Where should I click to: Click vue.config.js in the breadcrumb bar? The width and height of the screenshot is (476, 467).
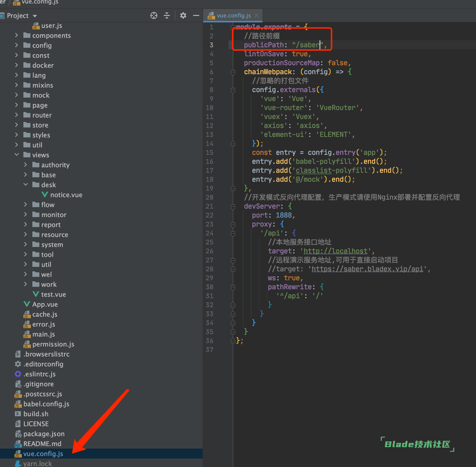click(x=40, y=2)
